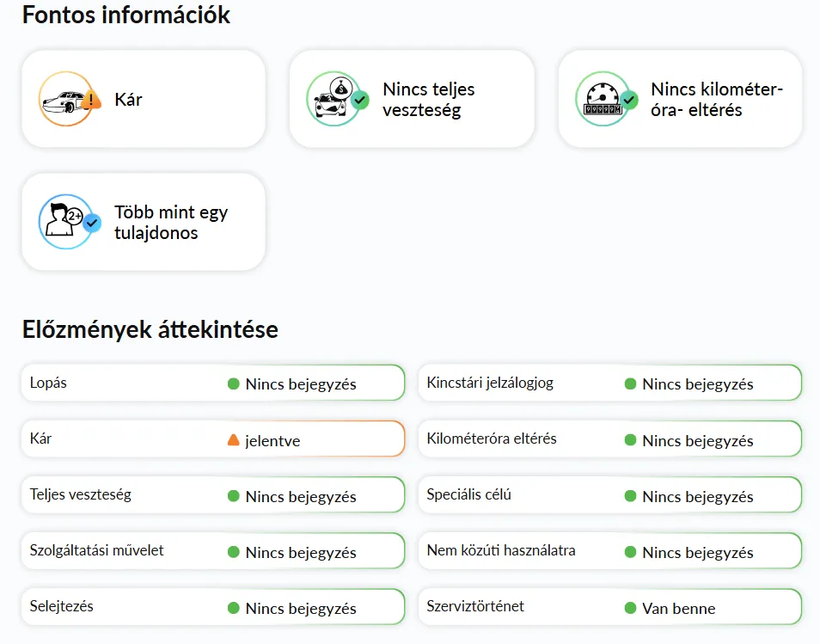Screen dimensions: 820x644
Task: Select the 'Szolgáltatási művelet' row label
Action: 97,550
